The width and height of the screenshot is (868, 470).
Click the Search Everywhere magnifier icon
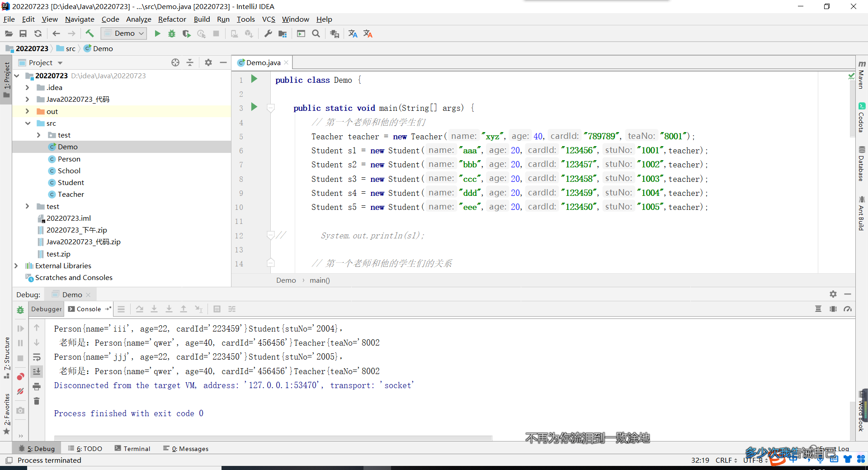tap(316, 33)
